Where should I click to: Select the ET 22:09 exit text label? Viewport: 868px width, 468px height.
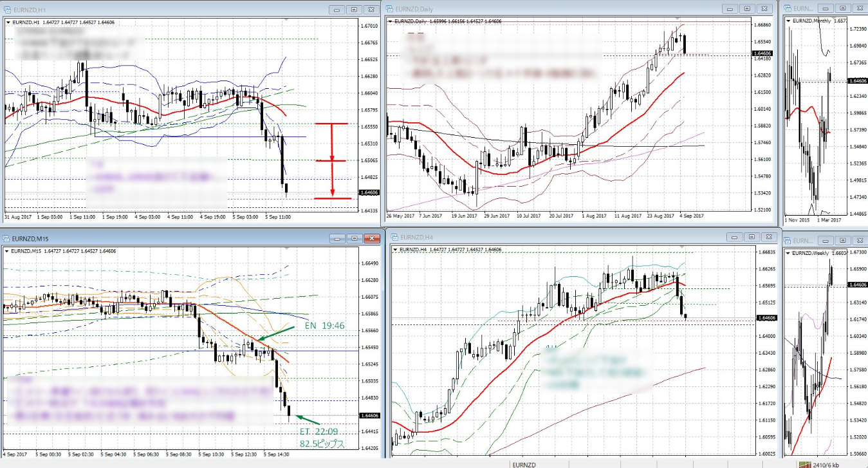(x=319, y=431)
